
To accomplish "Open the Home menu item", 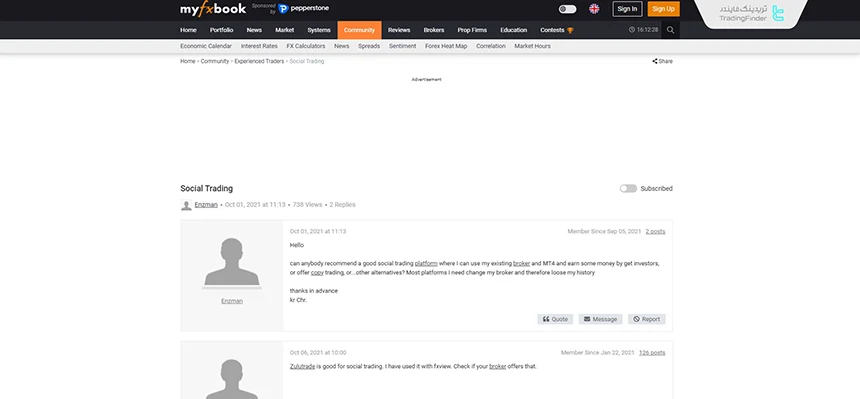I will (x=188, y=30).
